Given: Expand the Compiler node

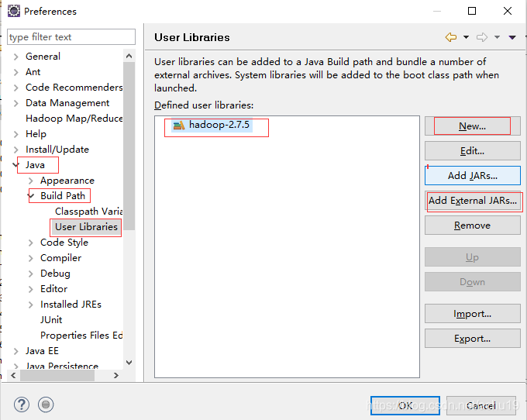Looking at the screenshot, I should [30, 258].
